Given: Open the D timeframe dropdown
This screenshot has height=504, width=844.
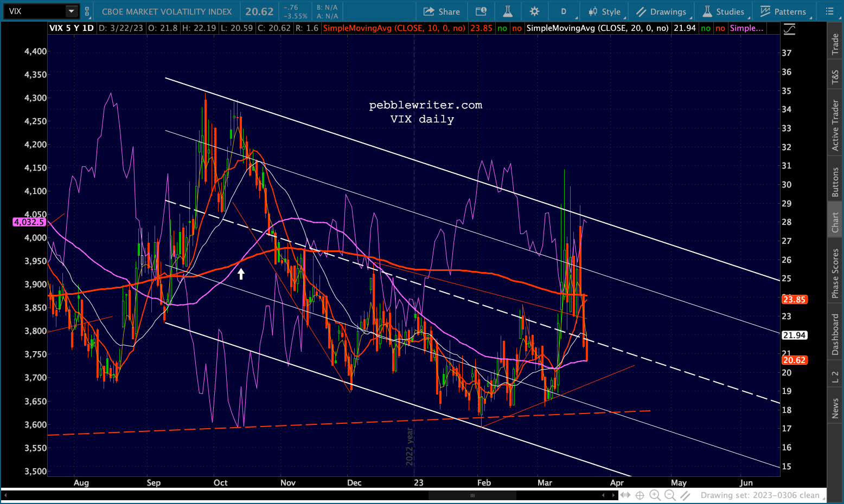Looking at the screenshot, I should point(564,11).
